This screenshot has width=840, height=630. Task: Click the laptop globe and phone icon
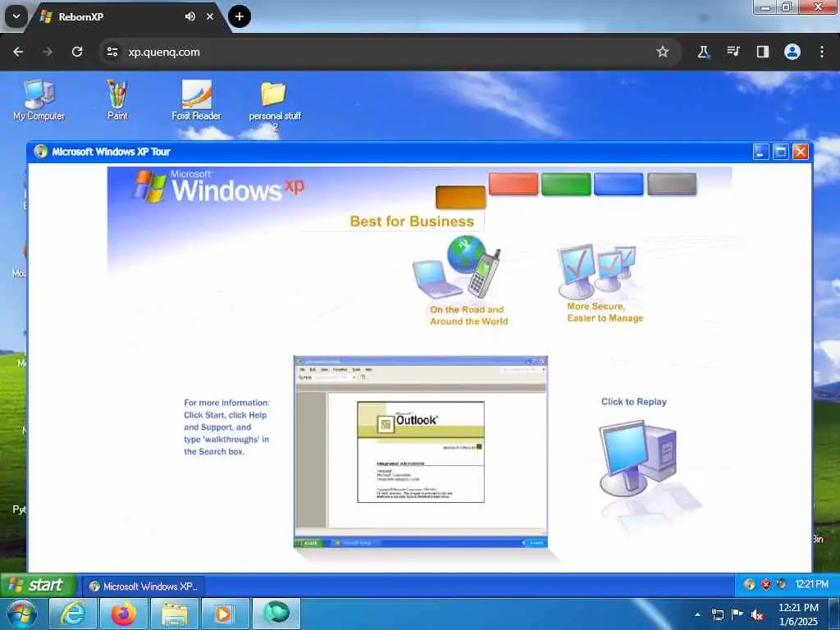[457, 267]
